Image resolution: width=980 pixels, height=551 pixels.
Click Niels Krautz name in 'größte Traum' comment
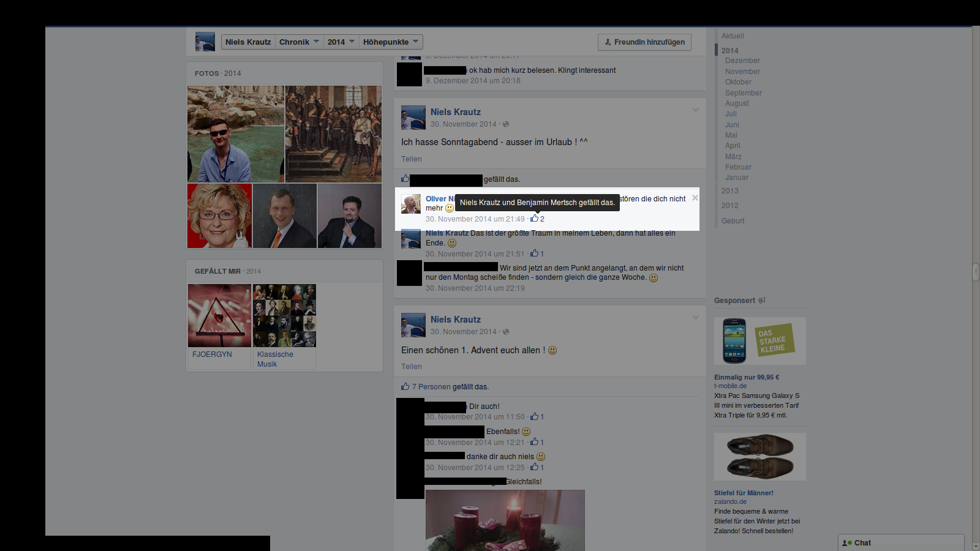[447, 233]
